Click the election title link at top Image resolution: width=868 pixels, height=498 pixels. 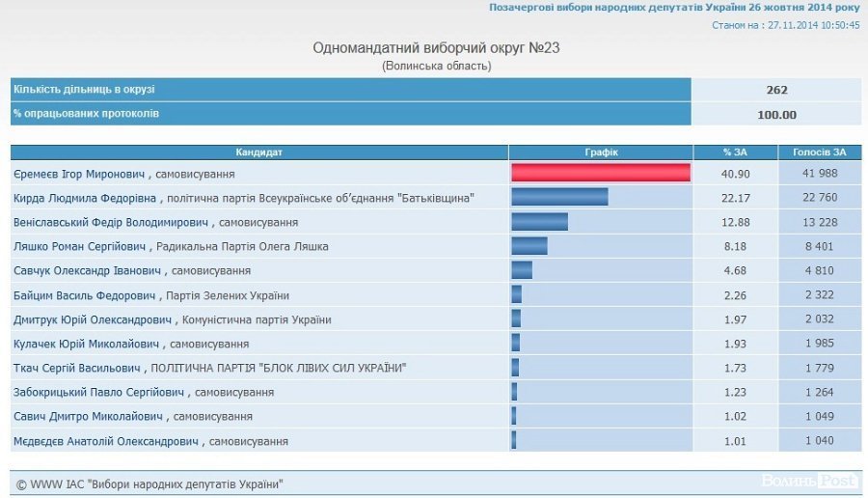(x=674, y=8)
